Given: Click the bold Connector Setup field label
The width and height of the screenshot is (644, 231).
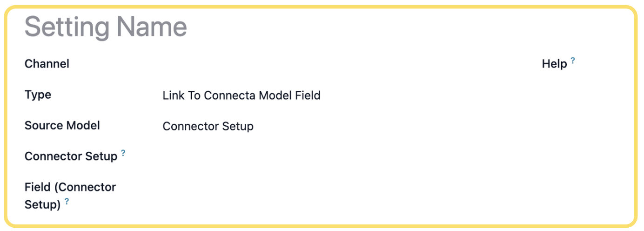Looking at the screenshot, I should 71,156.
